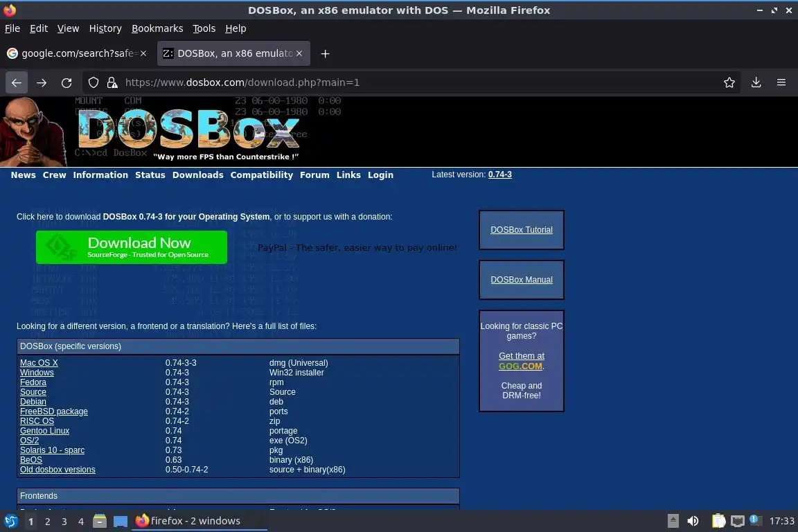798x532 pixels.
Task: Open the Firefox downloads panel
Action: (x=756, y=82)
